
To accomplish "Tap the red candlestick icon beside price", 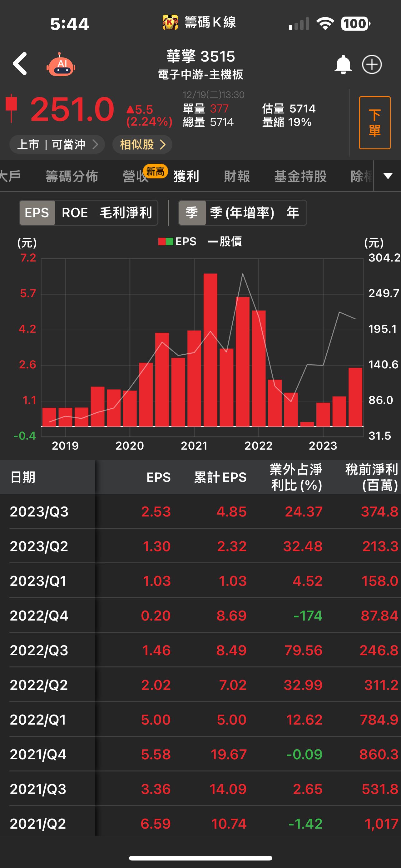I will [x=12, y=108].
